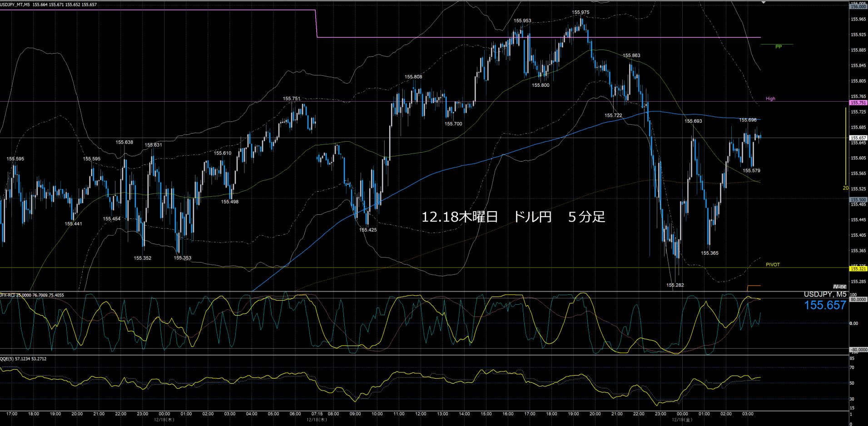Image resolution: width=868 pixels, height=426 pixels.
Task: Click the yellow 155.321 price tag on axis
Action: 858,269
